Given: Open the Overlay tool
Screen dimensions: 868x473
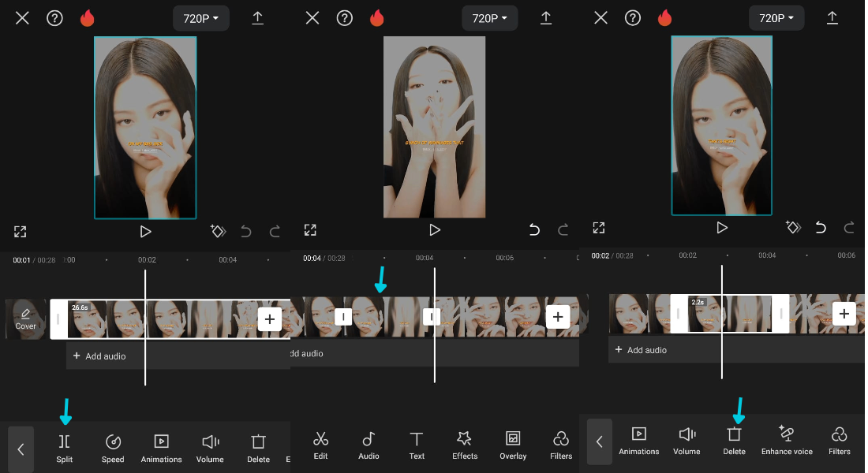Looking at the screenshot, I should pos(513,445).
